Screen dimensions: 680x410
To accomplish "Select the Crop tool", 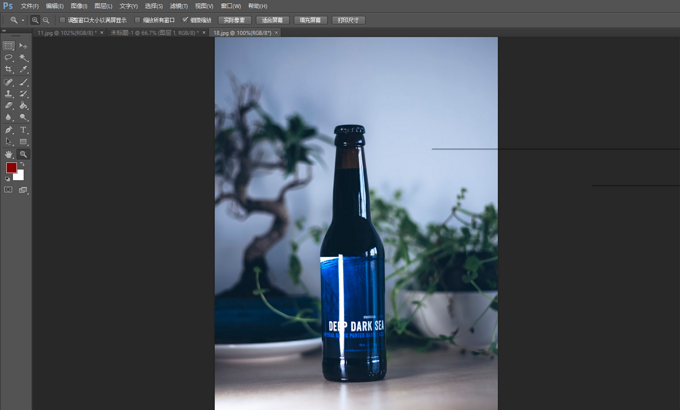I will [9, 69].
